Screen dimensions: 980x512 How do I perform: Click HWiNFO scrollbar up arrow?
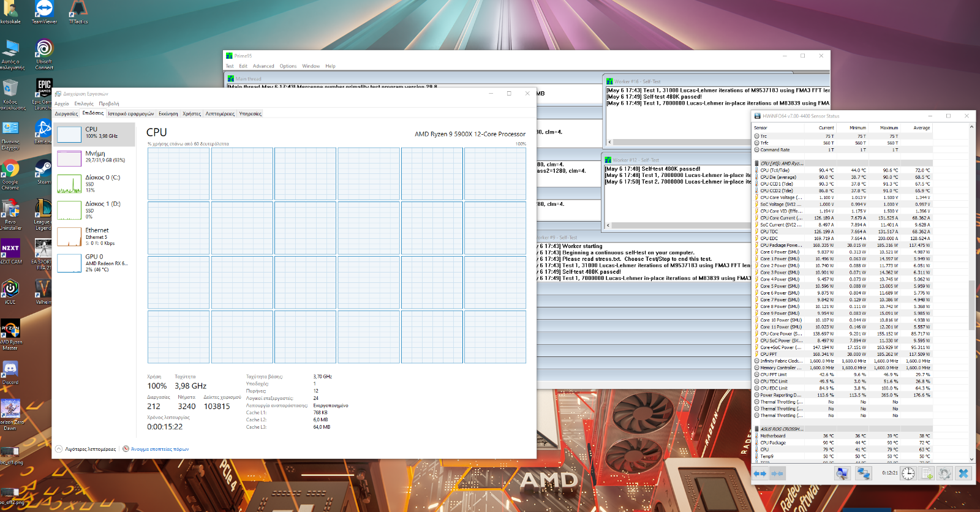coord(971,127)
